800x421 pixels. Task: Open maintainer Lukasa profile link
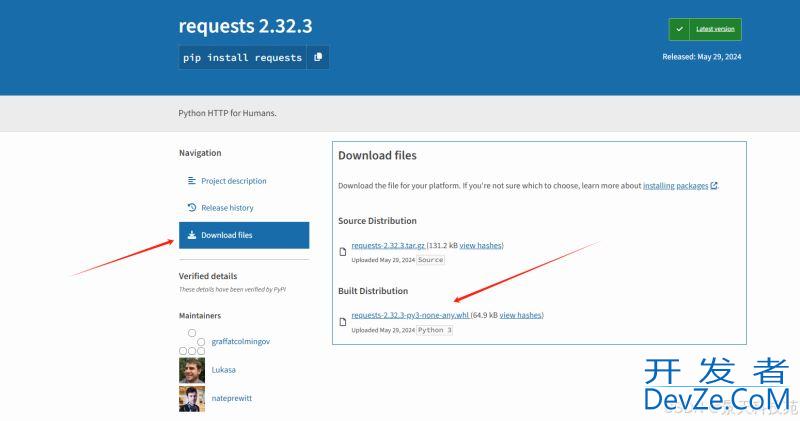pyautogui.click(x=223, y=370)
